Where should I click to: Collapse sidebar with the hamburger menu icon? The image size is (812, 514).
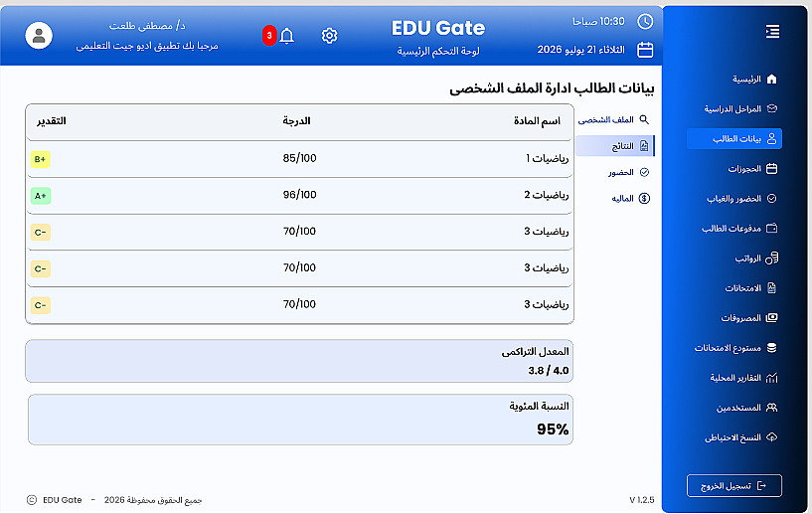point(772,32)
